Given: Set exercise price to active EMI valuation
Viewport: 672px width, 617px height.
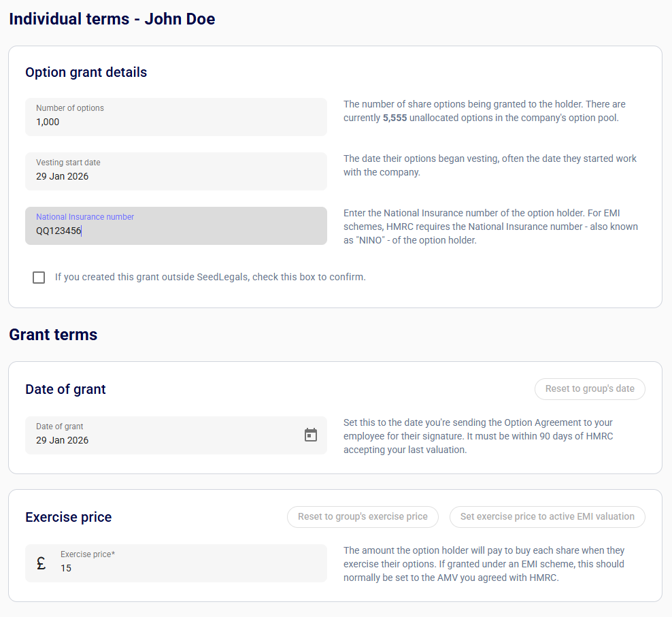Looking at the screenshot, I should pyautogui.click(x=547, y=516).
